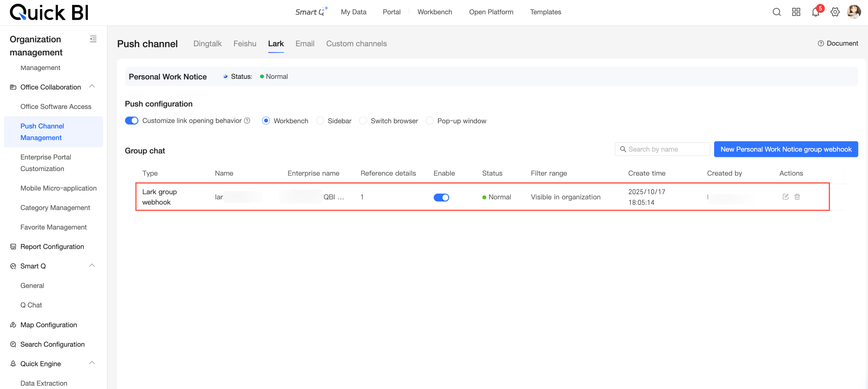Screen dimensions: 868x389
Task: Click the 'Lark group webhook' type cell
Action: point(159,197)
